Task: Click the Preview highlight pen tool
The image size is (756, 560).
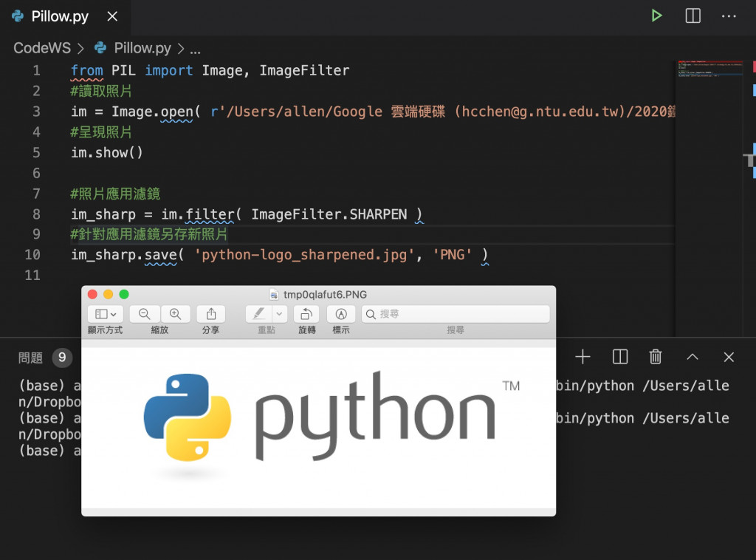Action: pos(258,314)
